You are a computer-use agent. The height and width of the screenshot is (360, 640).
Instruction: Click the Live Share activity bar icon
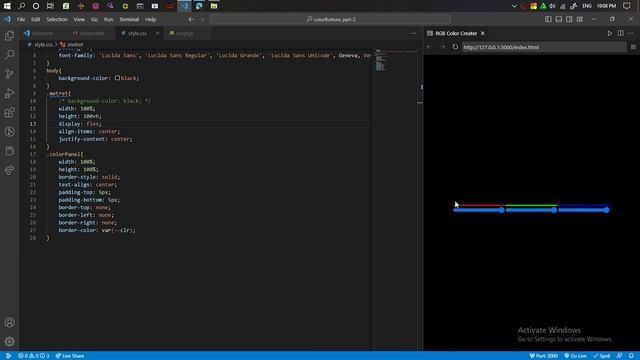[x=9, y=170]
